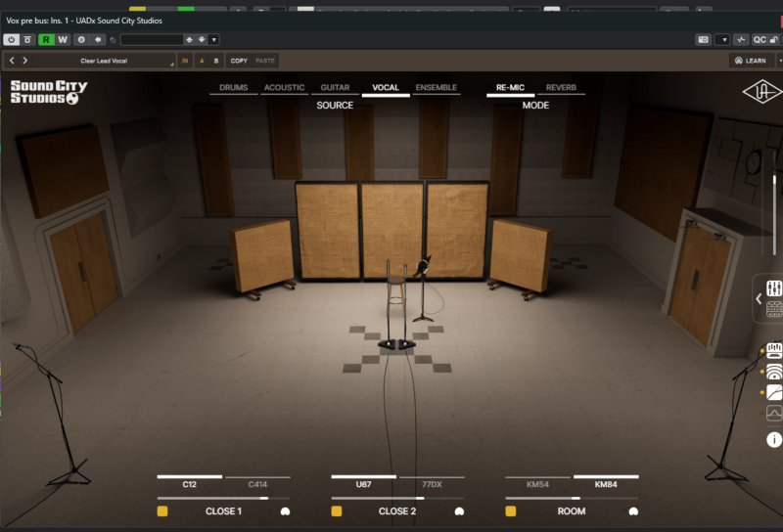Viewport: 783px width, 532px height.
Task: Click the waveform side-chain icon
Action: 741,39
